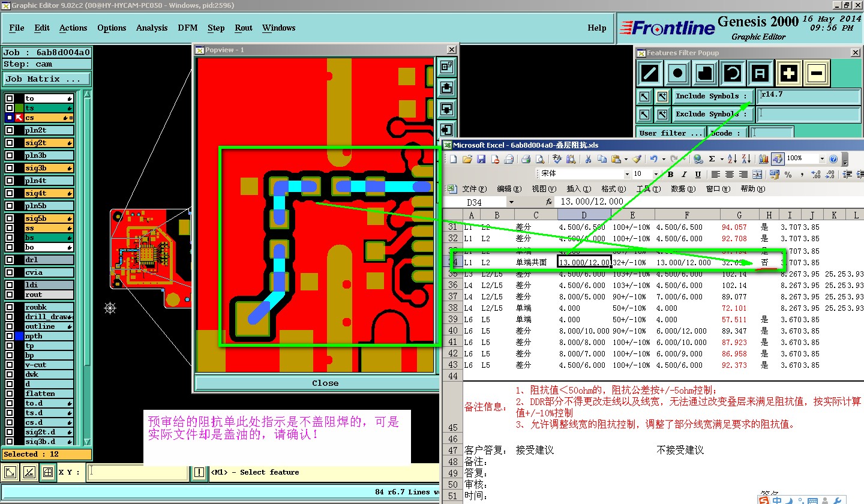Open the Rout menu
Viewport: 864px width, 504px height.
(x=244, y=28)
